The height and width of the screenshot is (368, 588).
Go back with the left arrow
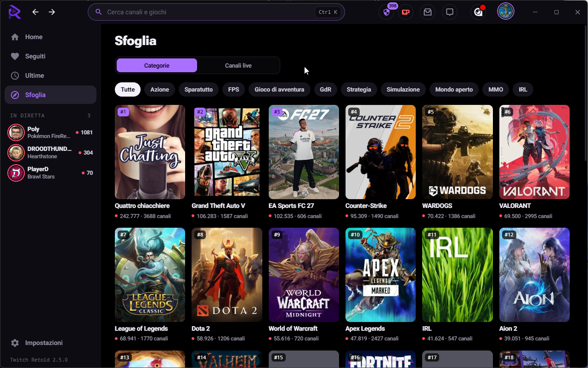tap(35, 12)
